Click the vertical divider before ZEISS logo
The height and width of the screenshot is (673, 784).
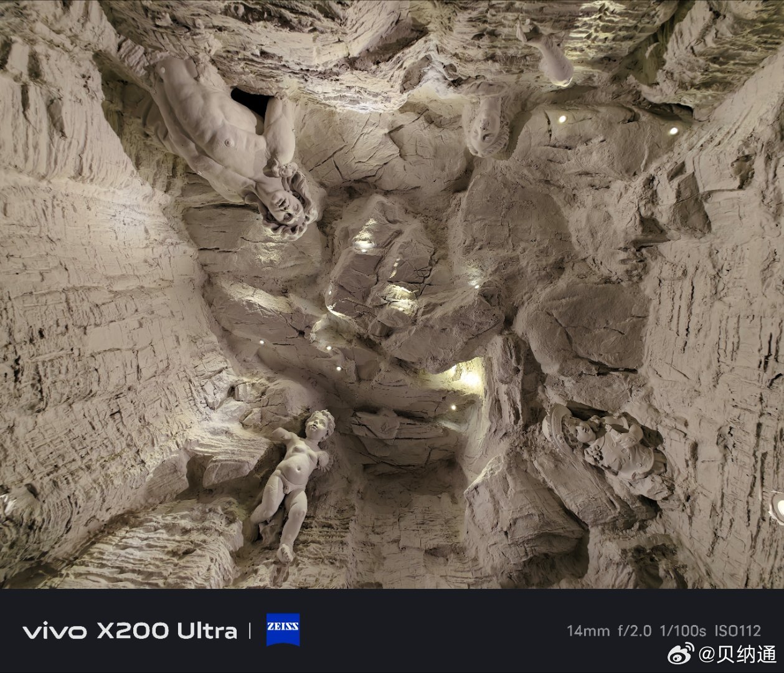point(250,631)
